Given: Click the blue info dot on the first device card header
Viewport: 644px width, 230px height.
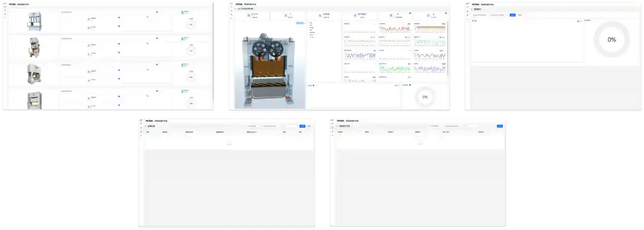Looking at the screenshot, I should tap(157, 12).
